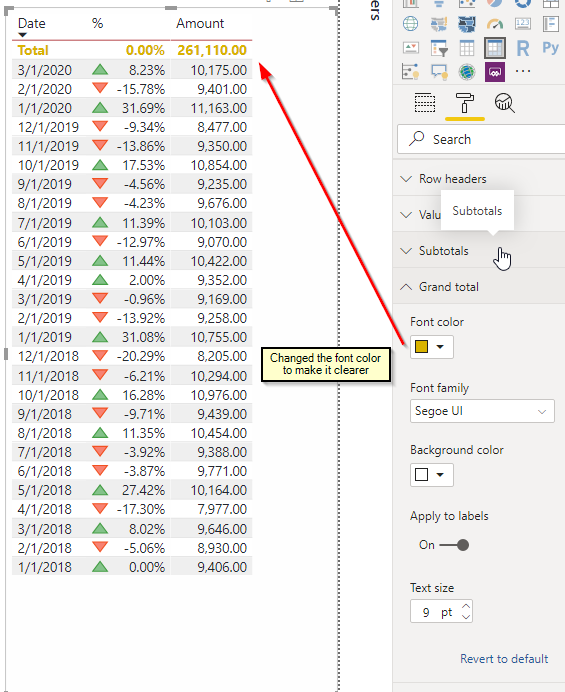Select the amount 11,163.00
The image size is (565, 692).
click(x=218, y=108)
